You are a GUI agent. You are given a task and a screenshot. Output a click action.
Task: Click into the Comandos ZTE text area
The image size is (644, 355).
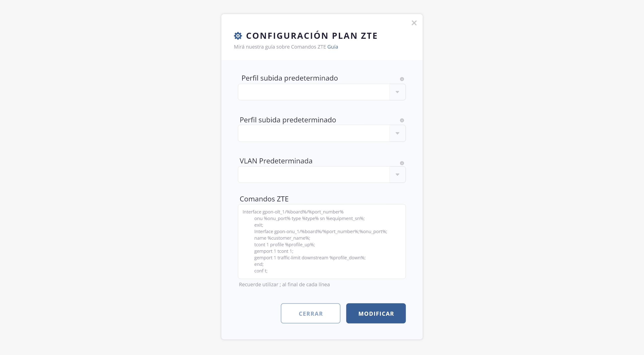(x=322, y=241)
